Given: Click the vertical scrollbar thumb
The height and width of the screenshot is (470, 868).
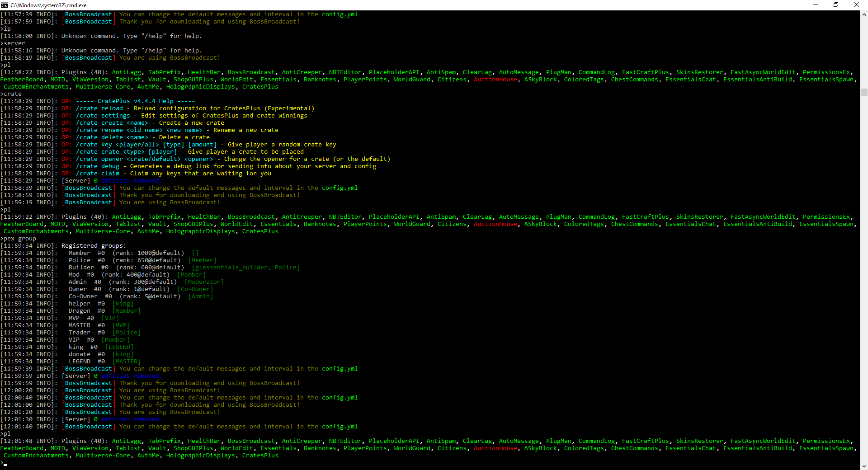Looking at the screenshot, I should (864, 92).
